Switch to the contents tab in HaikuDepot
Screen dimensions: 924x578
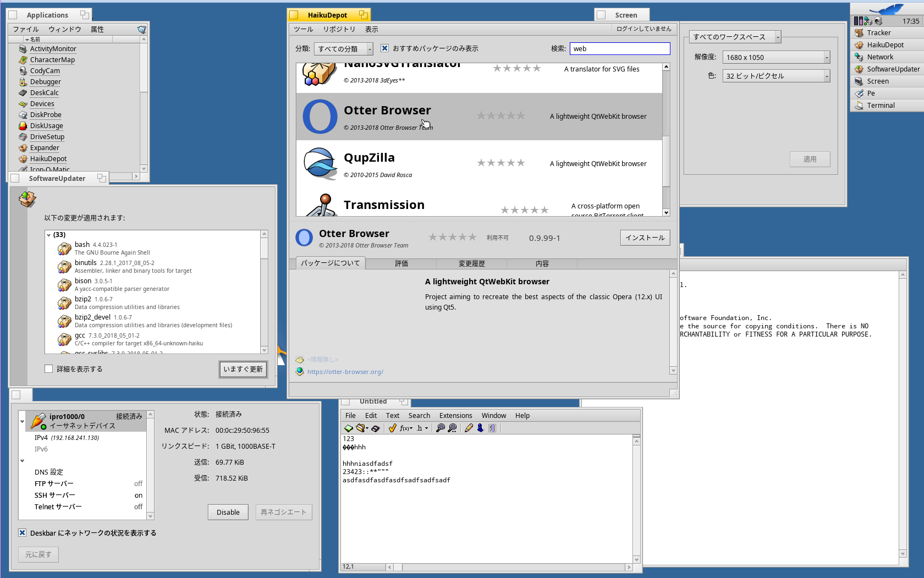tap(542, 264)
